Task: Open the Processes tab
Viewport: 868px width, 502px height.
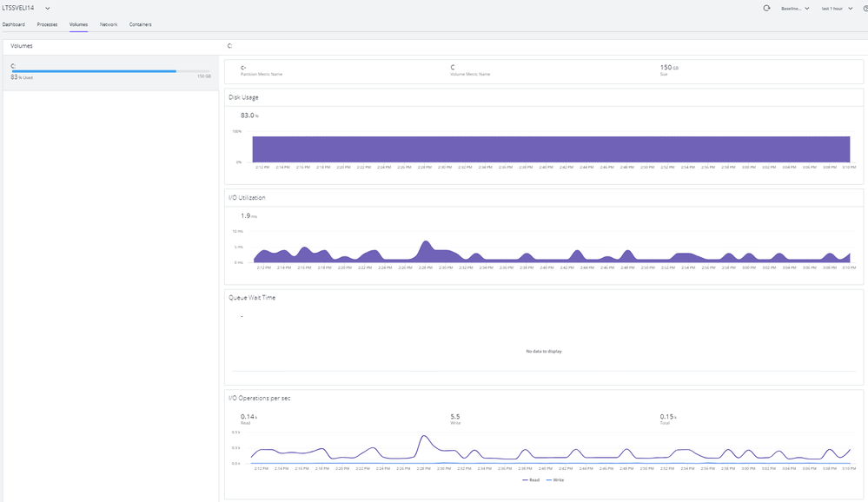Action: tap(47, 24)
